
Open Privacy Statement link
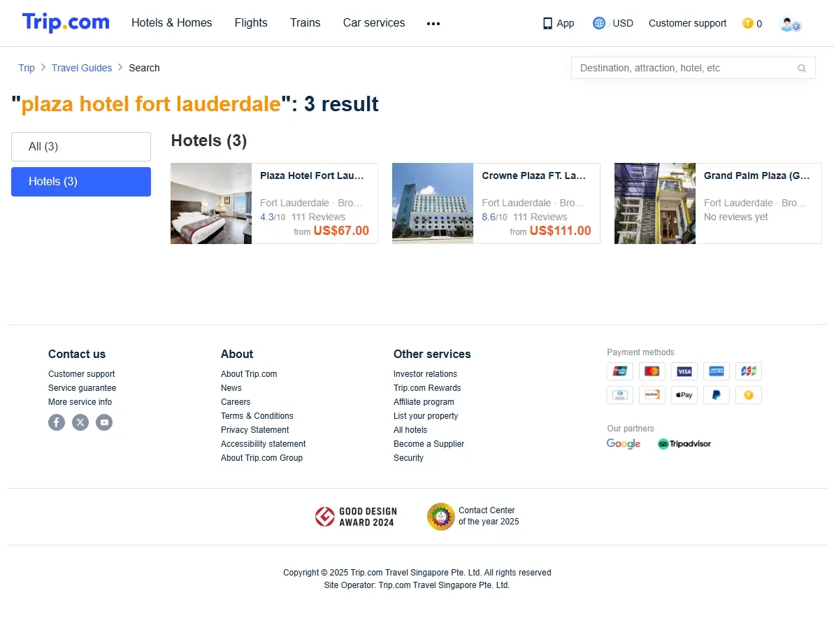coord(254,430)
